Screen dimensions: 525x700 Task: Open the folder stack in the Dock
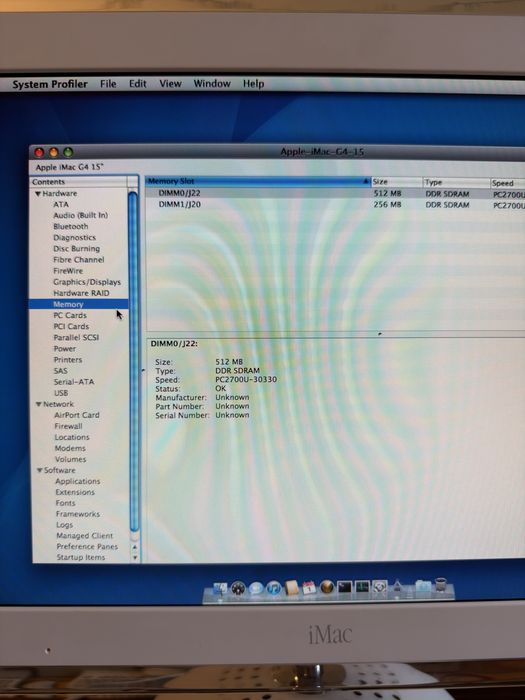tap(422, 587)
